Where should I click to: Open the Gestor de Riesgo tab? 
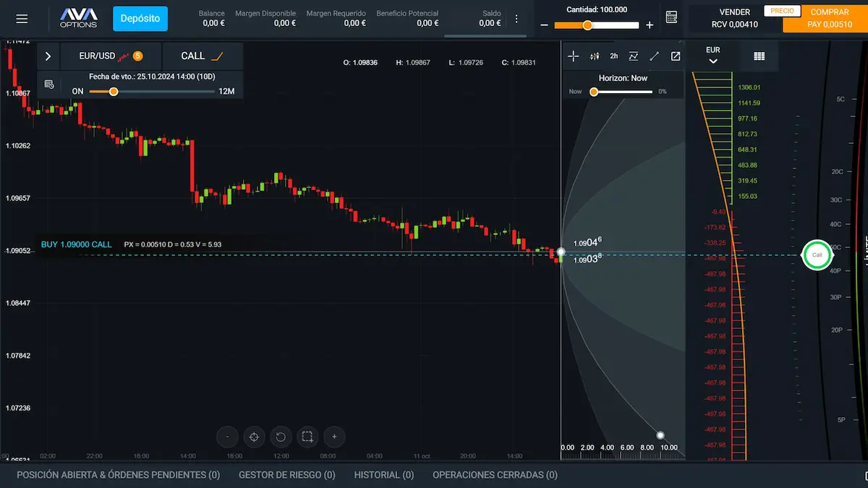(286, 475)
